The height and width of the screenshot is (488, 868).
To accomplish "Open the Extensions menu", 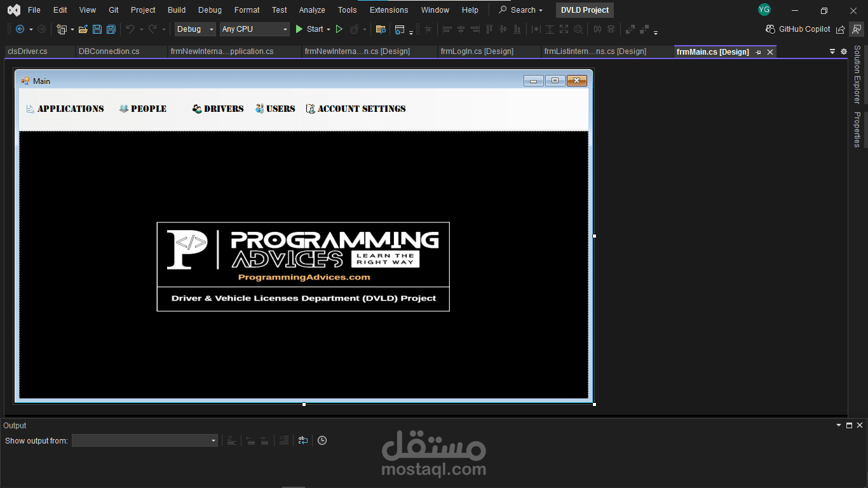I will (389, 10).
